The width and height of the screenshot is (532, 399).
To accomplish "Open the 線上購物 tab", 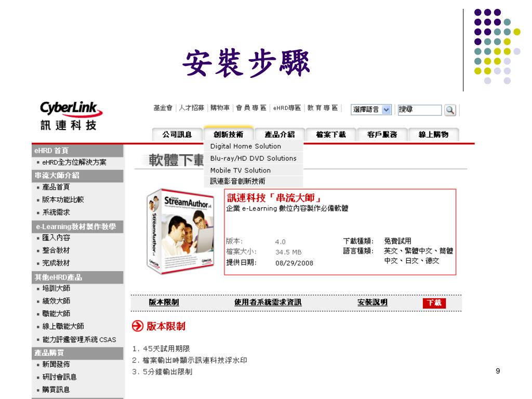I will tap(433, 135).
